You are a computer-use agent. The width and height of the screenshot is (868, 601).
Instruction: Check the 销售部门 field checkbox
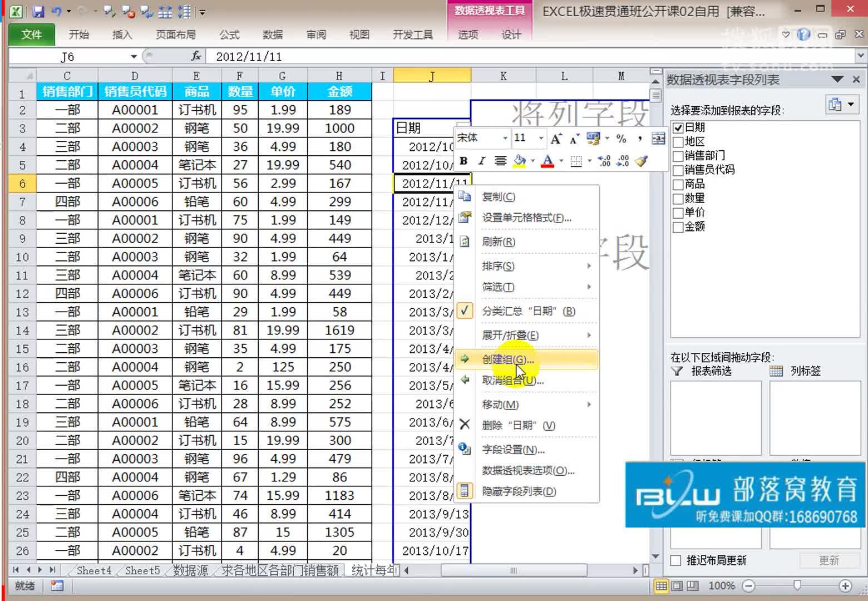[678, 156]
